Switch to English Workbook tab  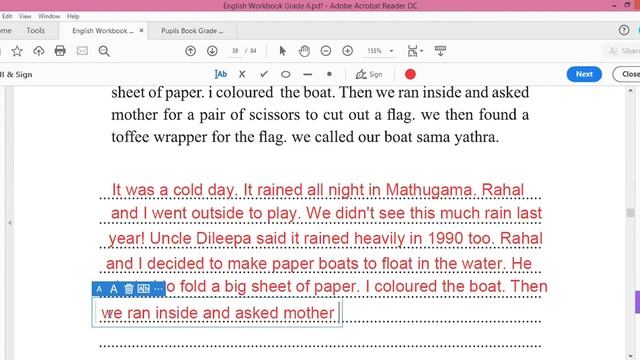pos(103,31)
